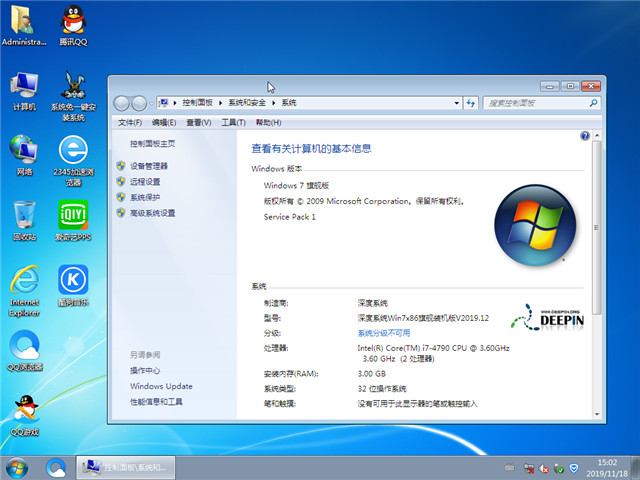Select the 'Windows 7 旗舰版' edition text
This screenshot has width=640, height=480.
[x=296, y=185]
